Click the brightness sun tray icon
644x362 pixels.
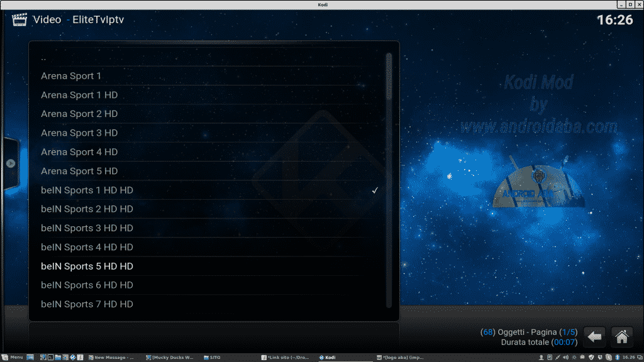[x=574, y=358]
